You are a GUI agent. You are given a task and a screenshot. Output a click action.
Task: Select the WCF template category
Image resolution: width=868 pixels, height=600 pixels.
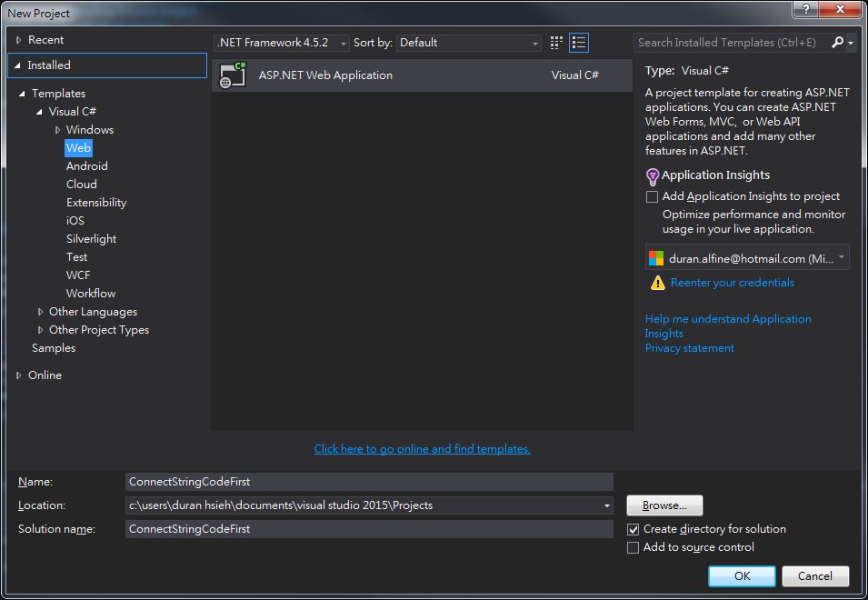pyautogui.click(x=78, y=275)
